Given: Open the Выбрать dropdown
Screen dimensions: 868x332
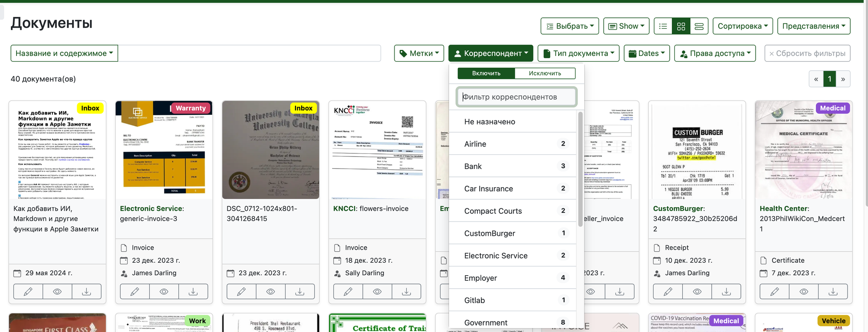Looking at the screenshot, I should click(570, 26).
